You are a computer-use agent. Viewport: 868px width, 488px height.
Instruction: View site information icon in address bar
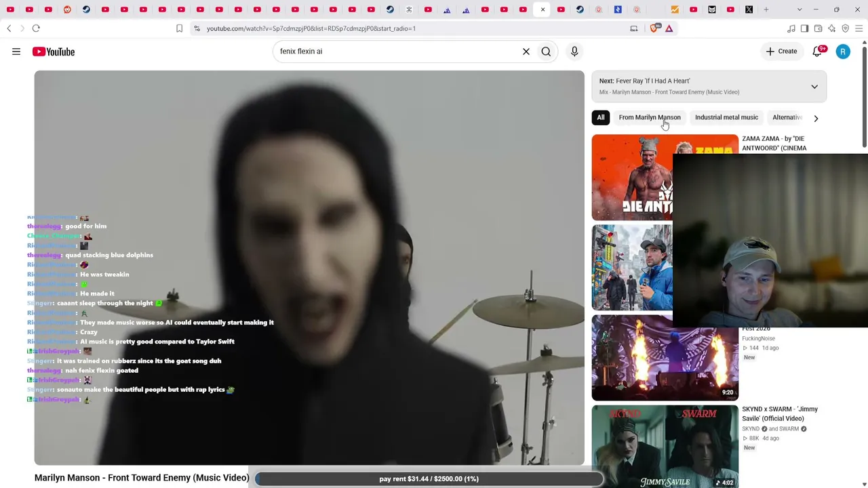tap(197, 28)
